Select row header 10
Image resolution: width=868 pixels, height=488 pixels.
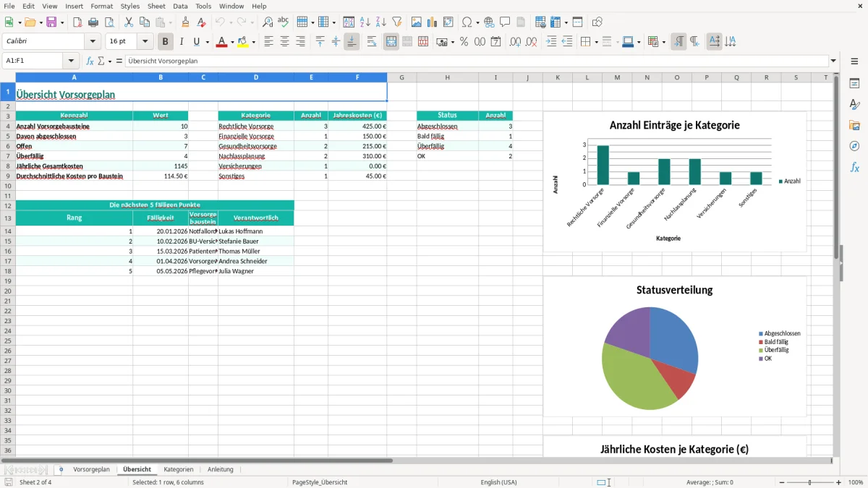click(8, 186)
